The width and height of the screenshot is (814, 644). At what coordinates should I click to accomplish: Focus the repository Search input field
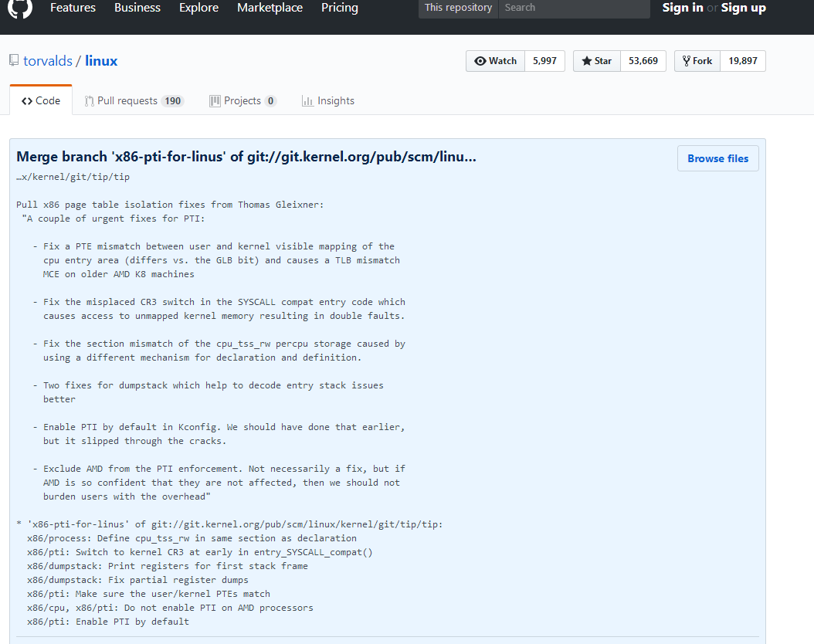click(573, 8)
